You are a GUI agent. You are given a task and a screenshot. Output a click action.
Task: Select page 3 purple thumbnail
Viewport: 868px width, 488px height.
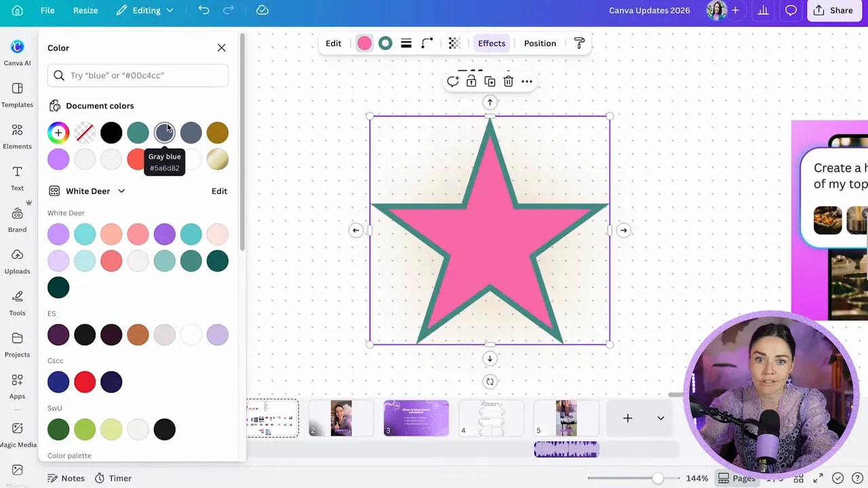coord(416,418)
